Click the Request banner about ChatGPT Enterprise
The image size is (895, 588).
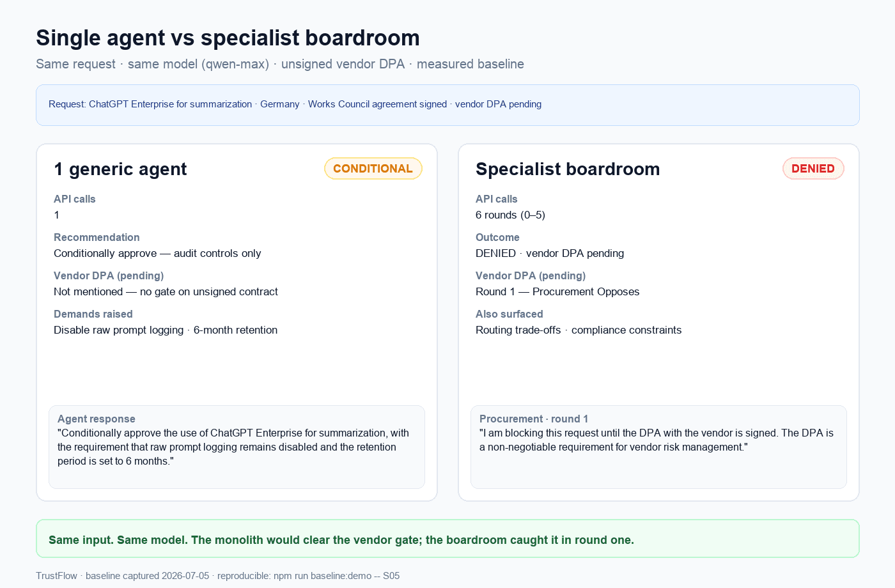pos(447,105)
